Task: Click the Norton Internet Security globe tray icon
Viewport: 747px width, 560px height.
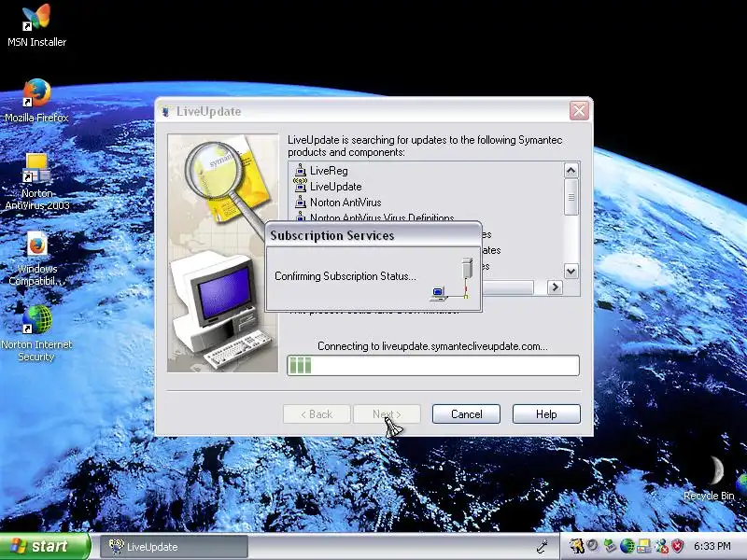Action: [x=627, y=546]
